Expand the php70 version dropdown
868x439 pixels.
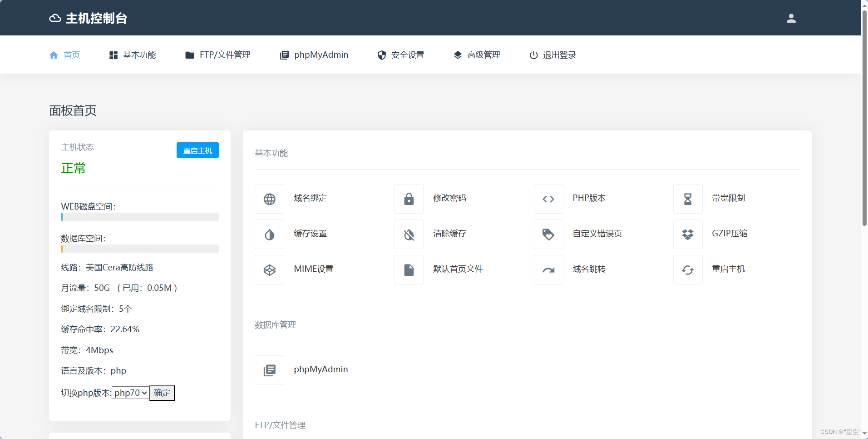click(x=130, y=393)
